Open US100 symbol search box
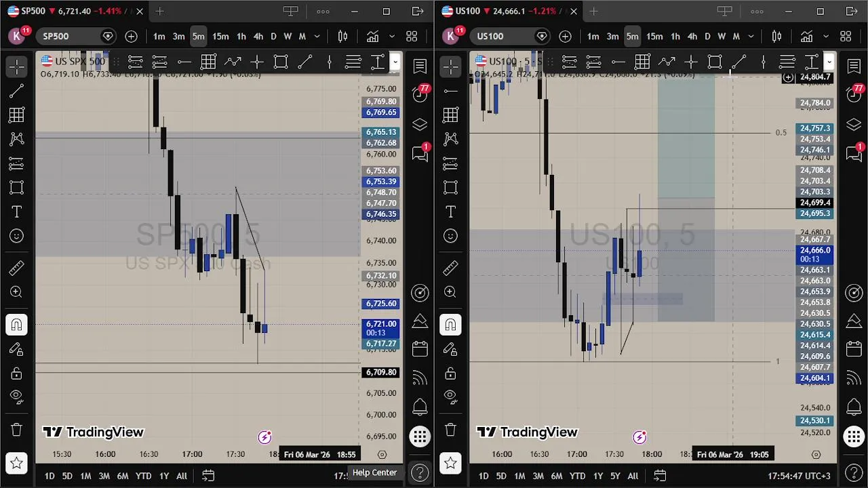The height and width of the screenshot is (488, 868). click(x=511, y=37)
